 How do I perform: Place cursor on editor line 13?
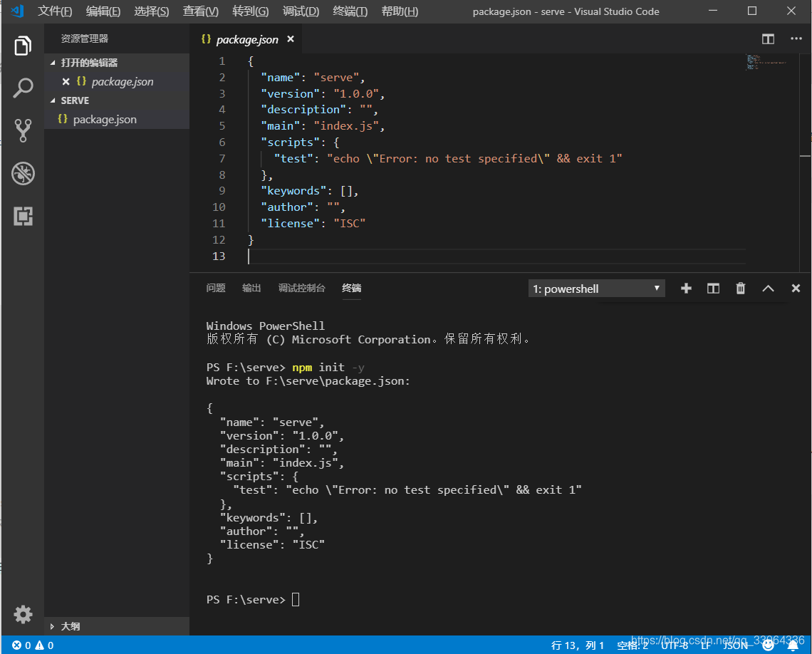point(496,256)
